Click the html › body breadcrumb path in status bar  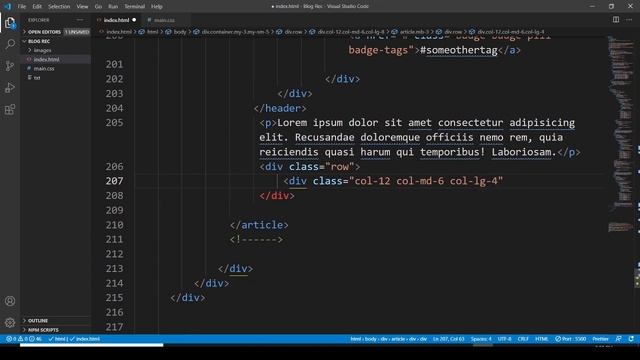pos(388,339)
